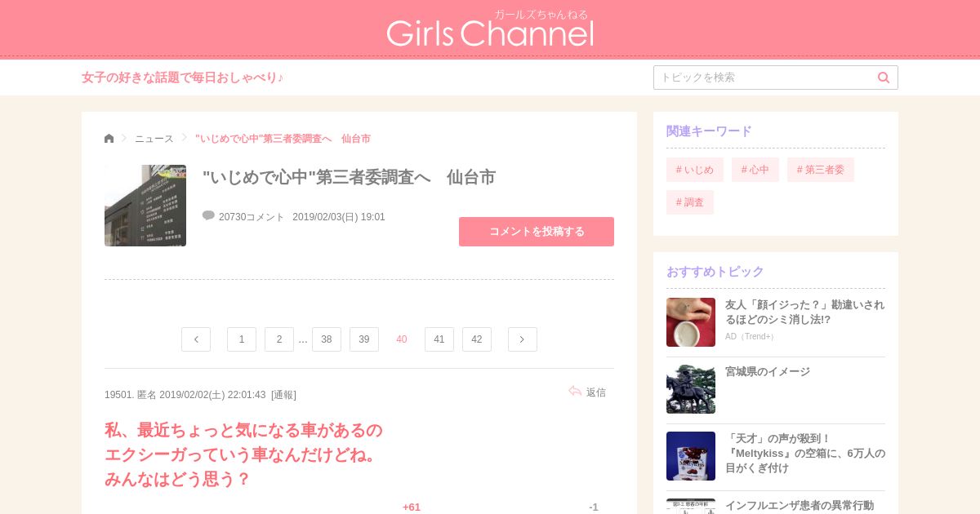Open page 1 of comments
980x514 pixels.
[242, 339]
